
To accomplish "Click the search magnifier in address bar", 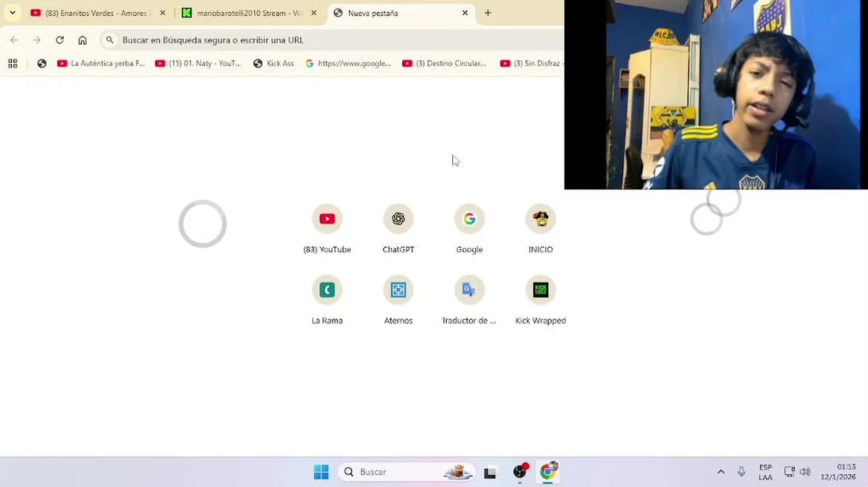I will coord(110,40).
